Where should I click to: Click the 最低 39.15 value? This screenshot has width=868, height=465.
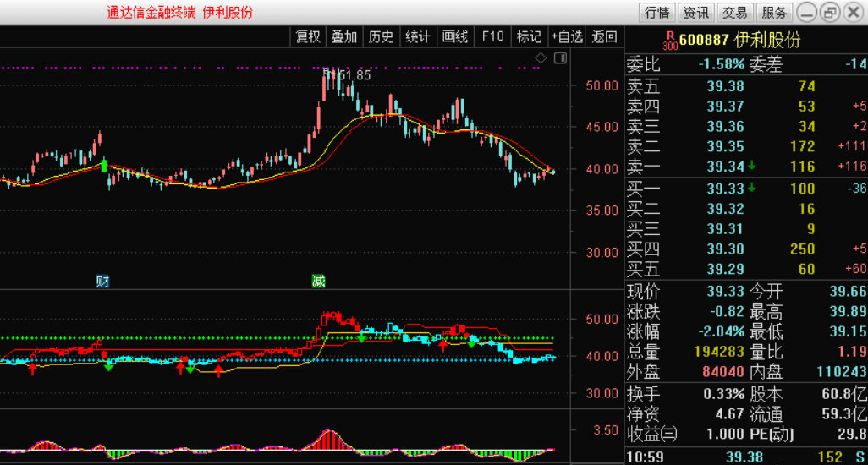pos(848,331)
